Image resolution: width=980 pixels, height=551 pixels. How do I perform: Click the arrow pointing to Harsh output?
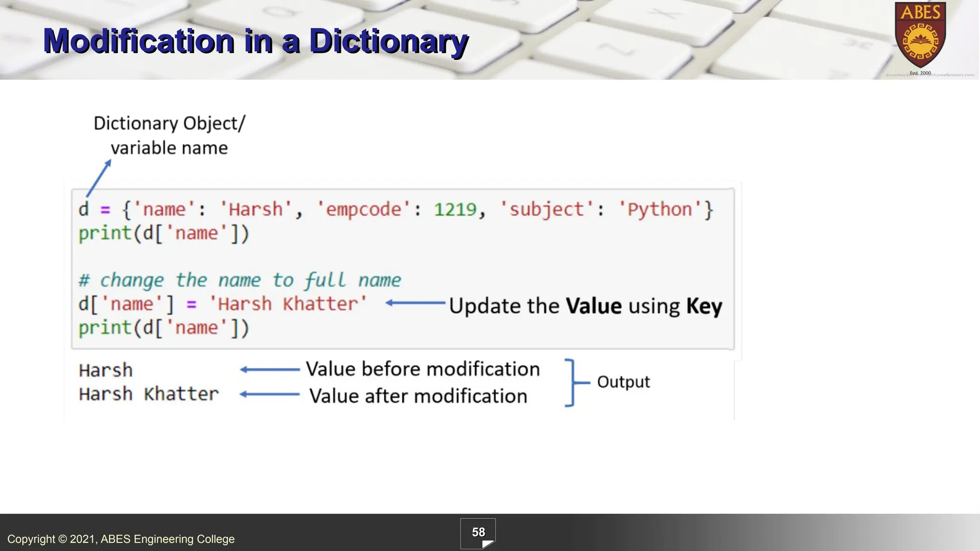(x=269, y=369)
